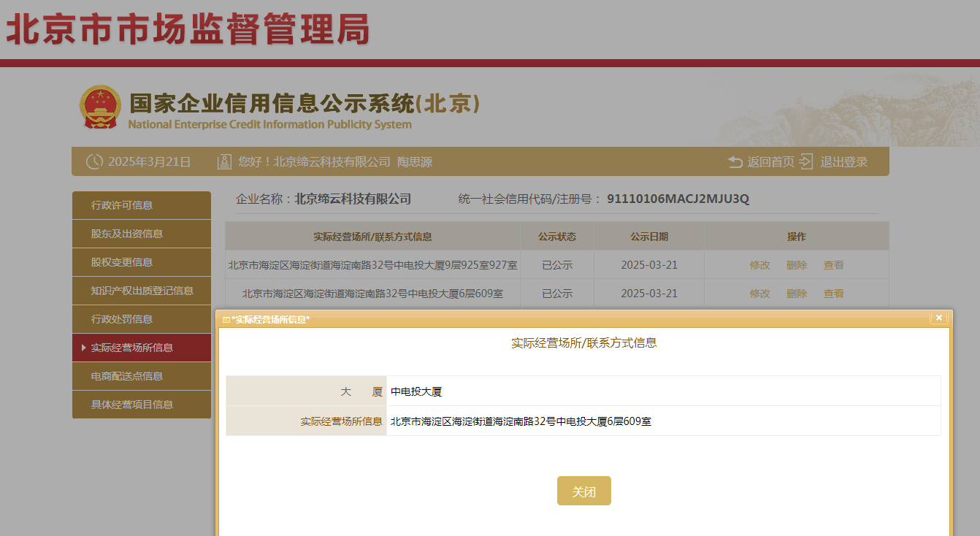The width and height of the screenshot is (980, 536).
Task: Click the national emblem logo
Action: (x=100, y=108)
